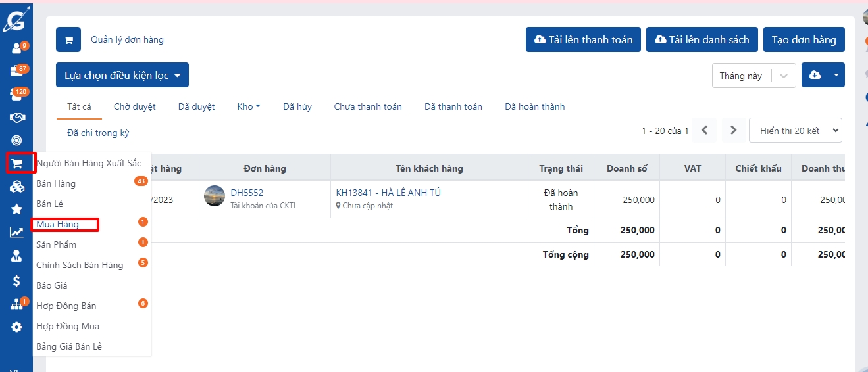Go to next results page arrow
Viewport: 868px width, 372px height.
tap(734, 130)
